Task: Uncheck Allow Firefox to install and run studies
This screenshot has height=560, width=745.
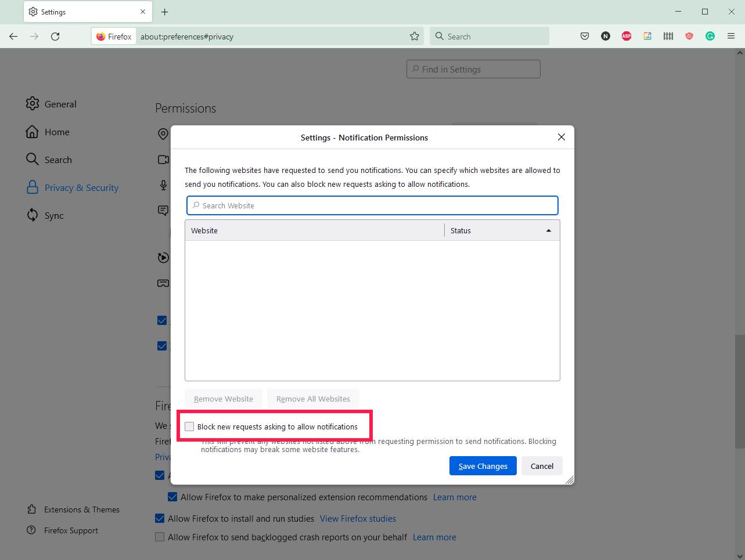Action: click(160, 518)
